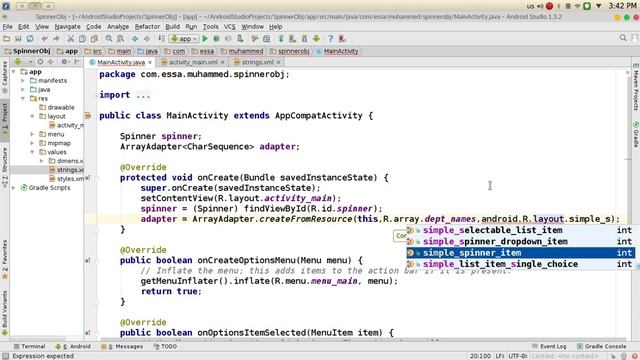
Task: Expand the manifests folder
Action: [x=23, y=80]
